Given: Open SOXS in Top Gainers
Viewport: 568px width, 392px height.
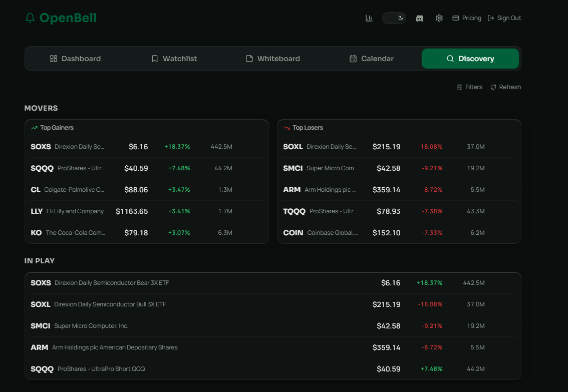Looking at the screenshot, I should tap(147, 147).
